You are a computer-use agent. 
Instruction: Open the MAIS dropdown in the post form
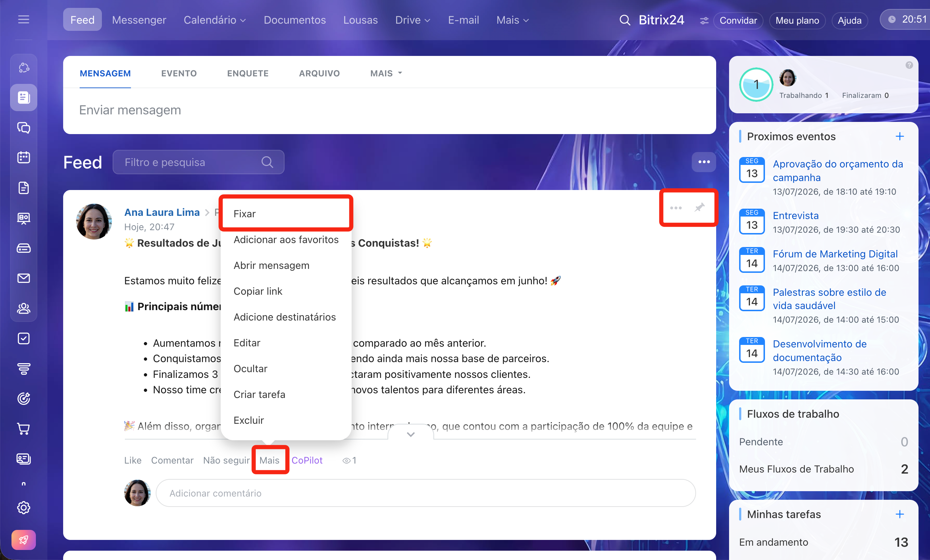pyautogui.click(x=386, y=73)
